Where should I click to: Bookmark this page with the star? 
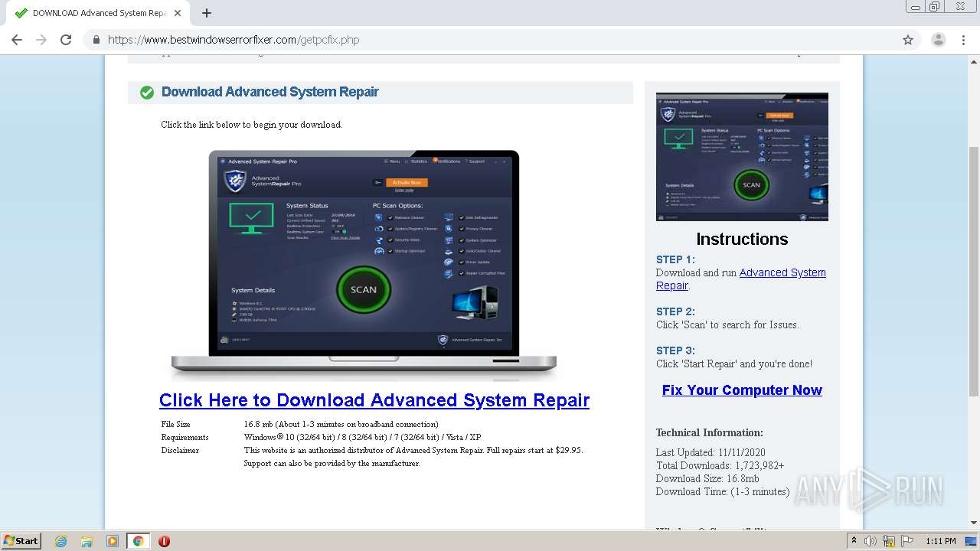click(908, 40)
